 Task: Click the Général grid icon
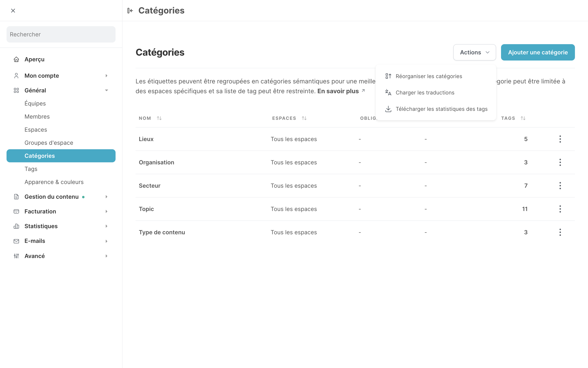click(x=16, y=90)
